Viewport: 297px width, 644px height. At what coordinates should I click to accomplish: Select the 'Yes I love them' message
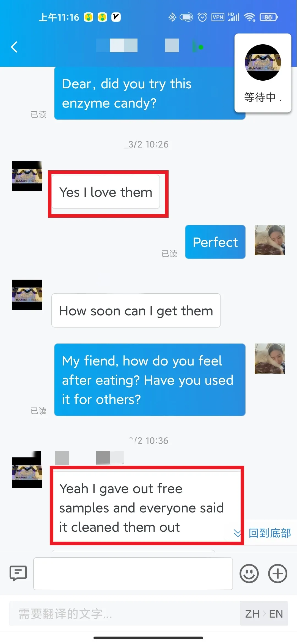point(106,192)
